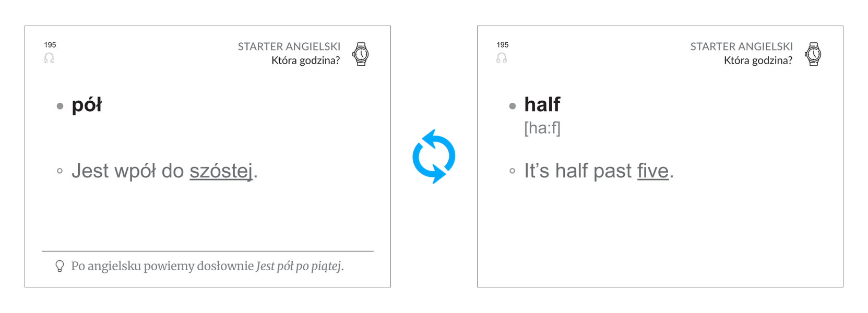The width and height of the screenshot is (868, 313).
Task: Select the bold word 'half'
Action: (x=542, y=104)
